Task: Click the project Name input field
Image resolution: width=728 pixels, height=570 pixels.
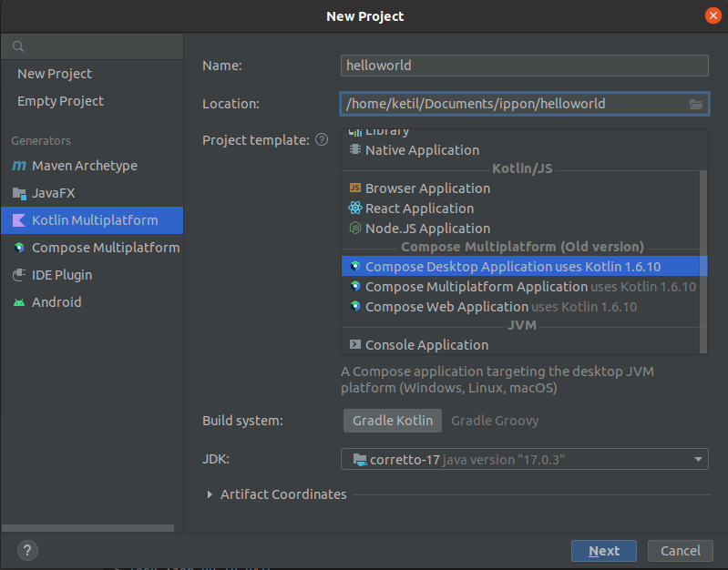Action: 524,66
